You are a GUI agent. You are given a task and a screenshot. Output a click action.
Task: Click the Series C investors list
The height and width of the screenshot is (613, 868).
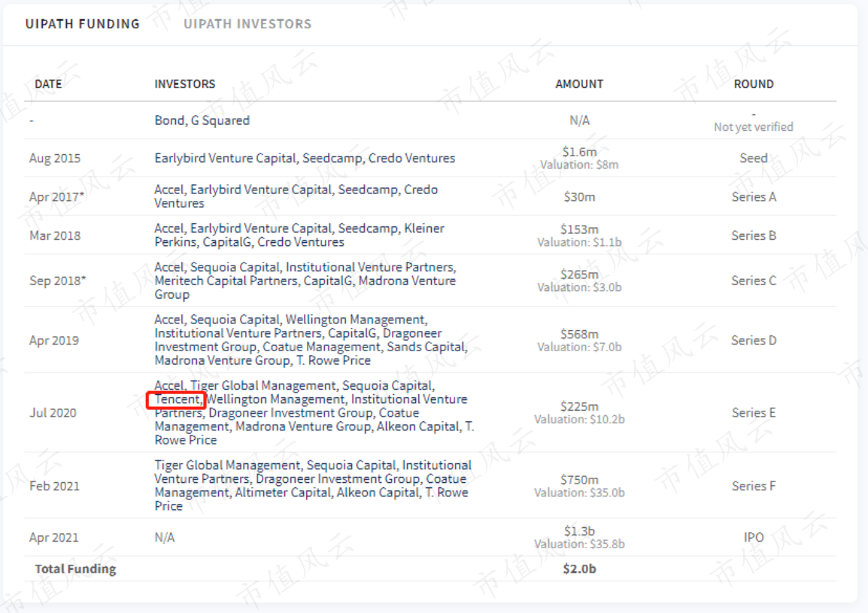[x=305, y=281]
